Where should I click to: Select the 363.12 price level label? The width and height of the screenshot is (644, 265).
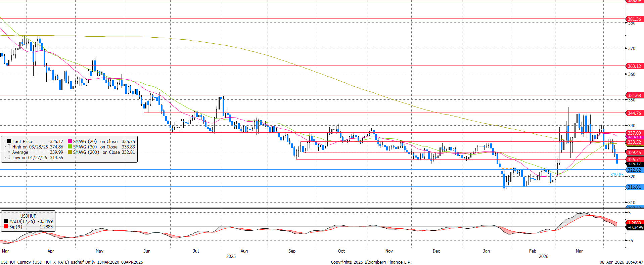634,66
